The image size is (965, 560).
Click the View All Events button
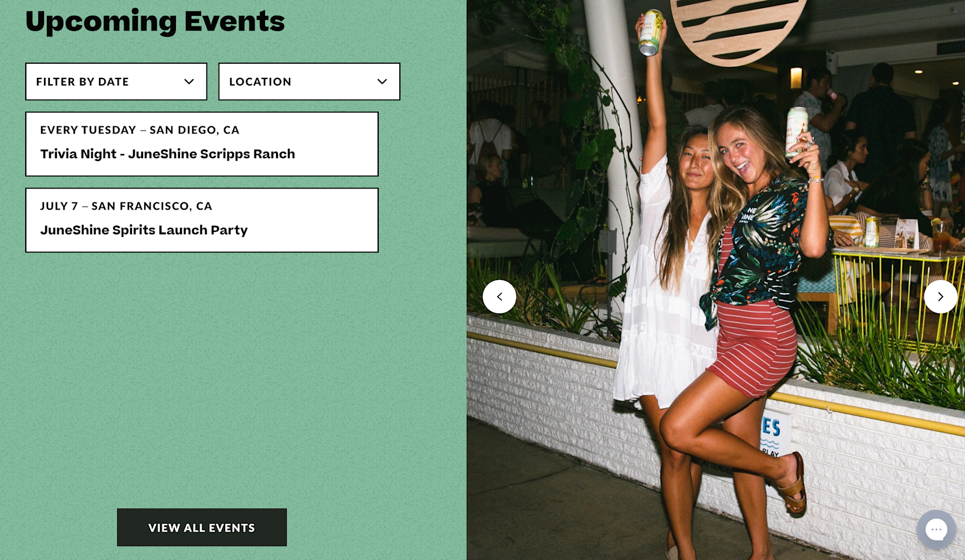(202, 527)
